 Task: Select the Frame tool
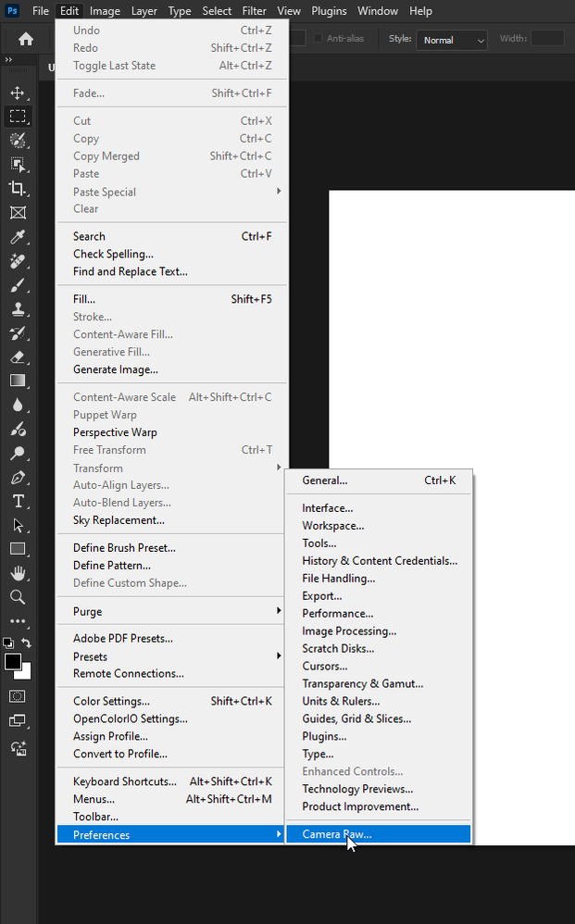point(18,213)
